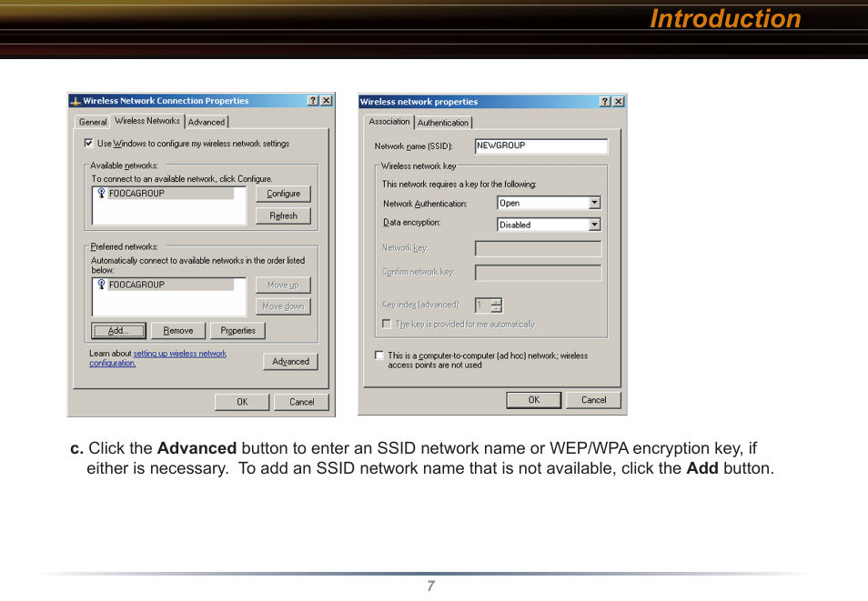Image resolution: width=868 pixels, height=601 pixels.
Task: Click the Move up button
Action: [284, 285]
